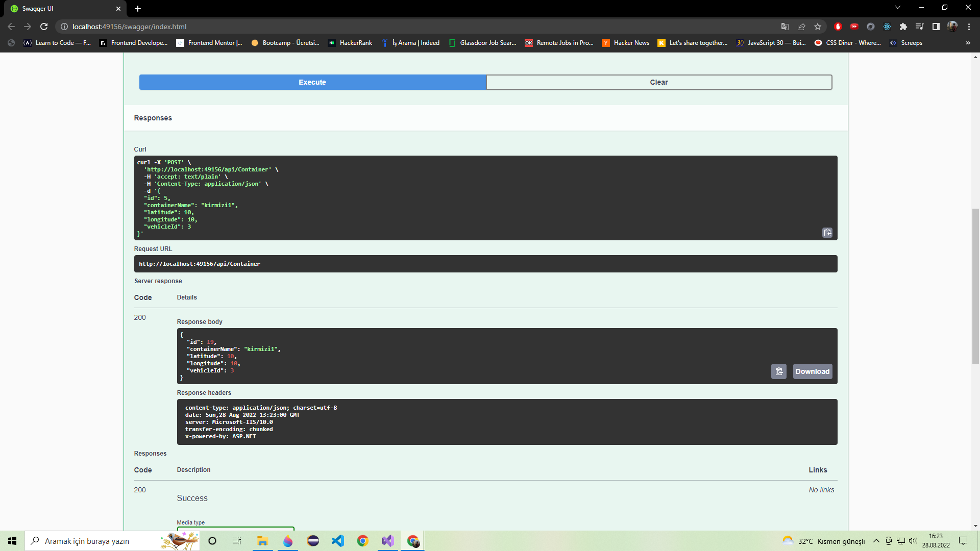Viewport: 980px width, 551px height.
Task: Open Chrome's media playback controls
Action: (x=920, y=27)
